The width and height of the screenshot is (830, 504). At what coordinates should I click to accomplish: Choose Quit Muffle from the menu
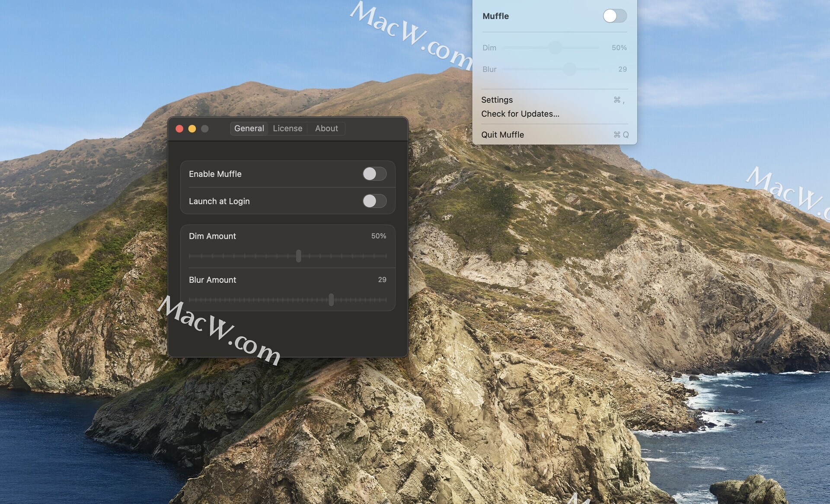pos(502,135)
